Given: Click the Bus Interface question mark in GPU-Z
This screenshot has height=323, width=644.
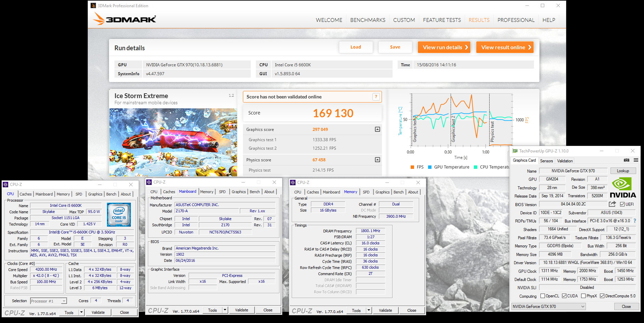Looking at the screenshot, I should [635, 221].
